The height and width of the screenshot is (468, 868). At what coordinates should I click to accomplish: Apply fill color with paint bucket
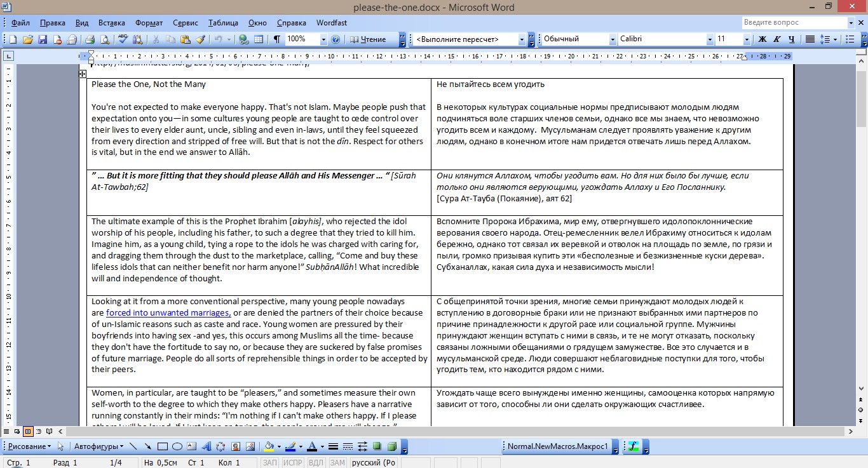(x=268, y=446)
